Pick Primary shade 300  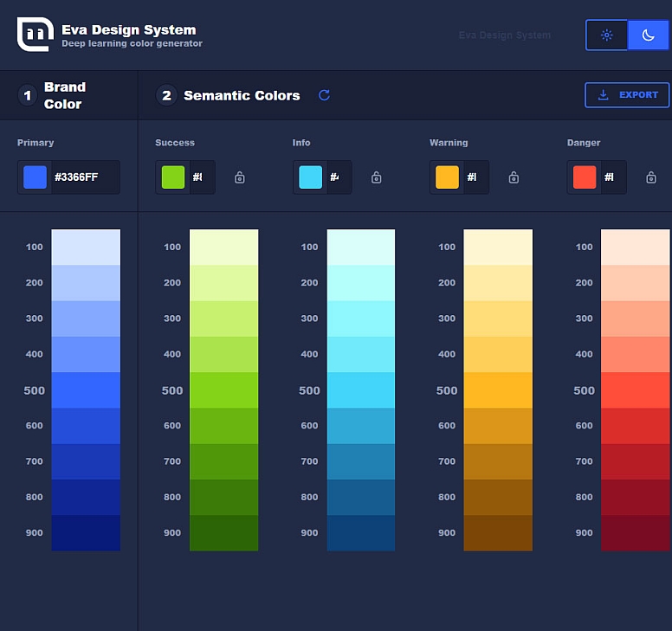click(86, 319)
